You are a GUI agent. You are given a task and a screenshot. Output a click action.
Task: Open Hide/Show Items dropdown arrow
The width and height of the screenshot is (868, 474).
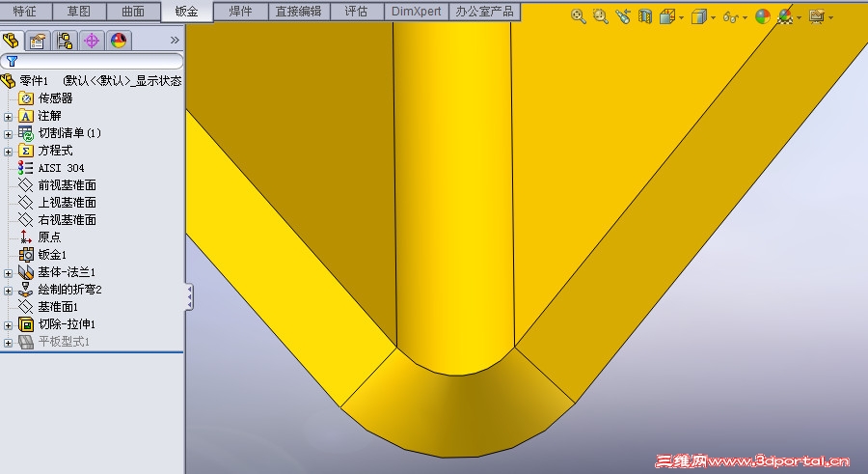tap(746, 18)
